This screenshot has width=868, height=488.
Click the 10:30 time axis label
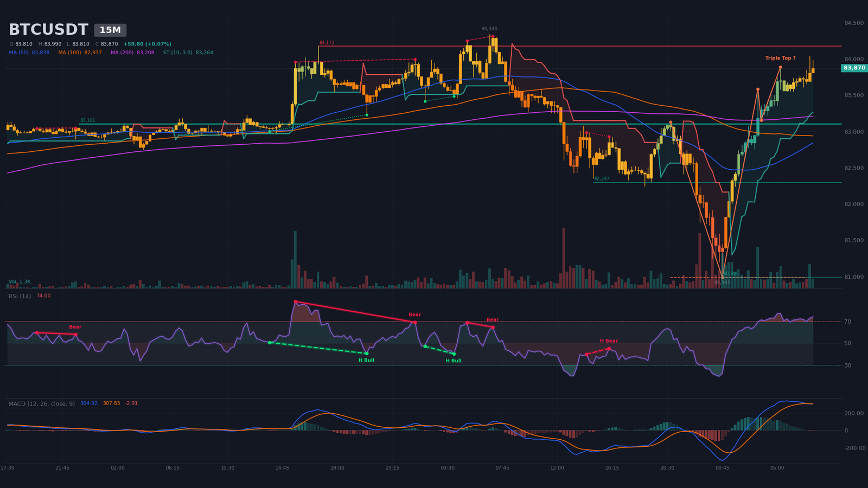click(x=227, y=468)
